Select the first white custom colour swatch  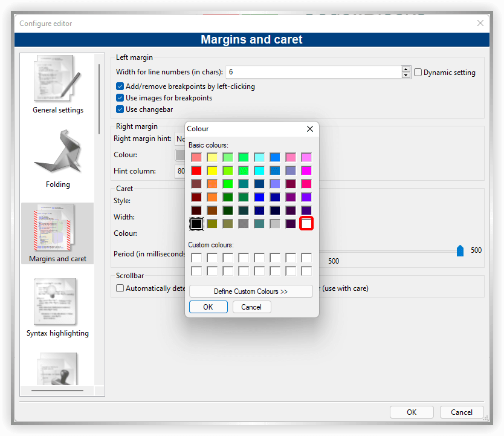(x=196, y=257)
